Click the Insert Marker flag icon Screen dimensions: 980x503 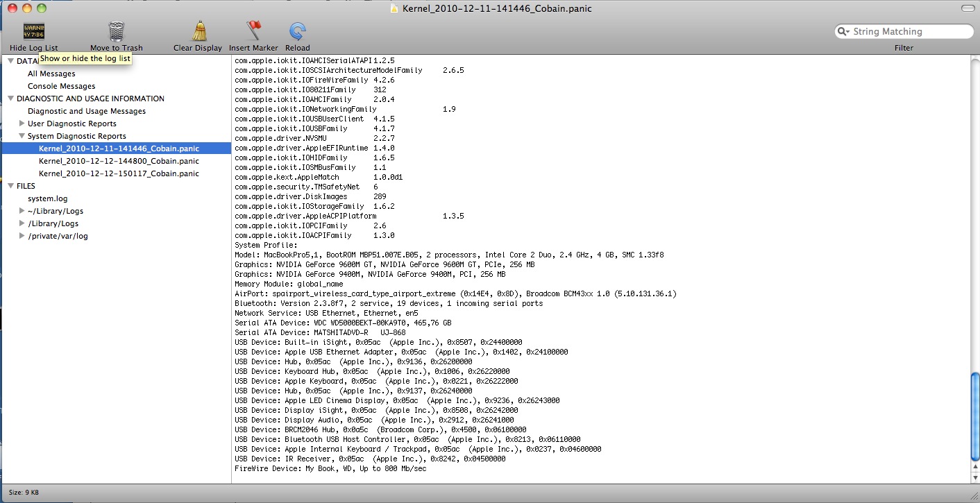[x=254, y=31]
